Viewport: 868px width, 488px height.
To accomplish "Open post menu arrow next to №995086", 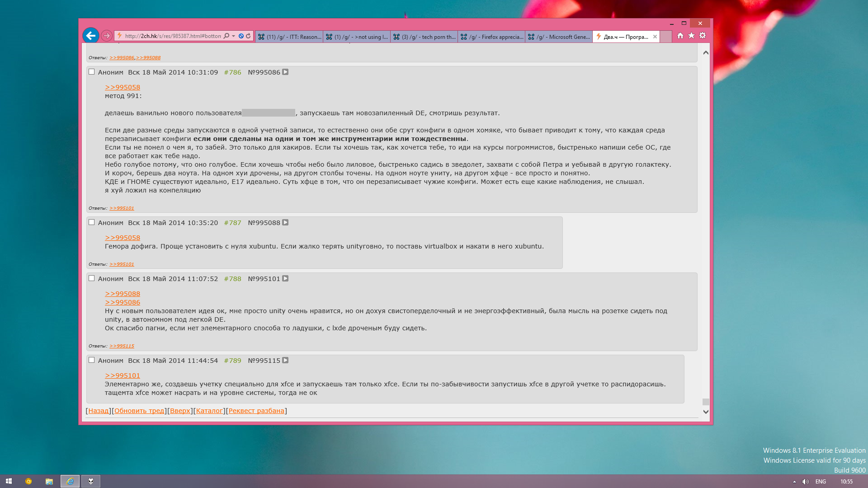I will click(285, 72).
